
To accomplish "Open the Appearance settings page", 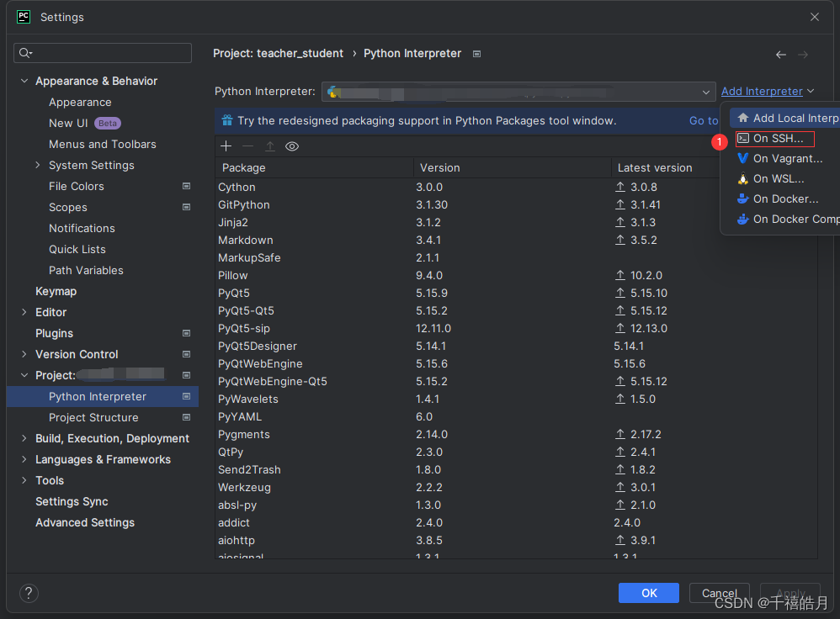I will pyautogui.click(x=80, y=103).
